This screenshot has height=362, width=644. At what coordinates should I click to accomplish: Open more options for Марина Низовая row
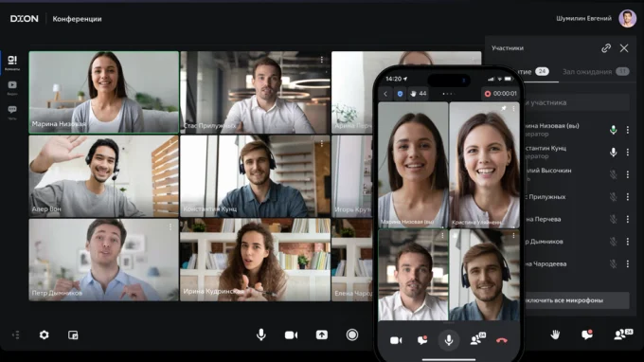tap(628, 130)
